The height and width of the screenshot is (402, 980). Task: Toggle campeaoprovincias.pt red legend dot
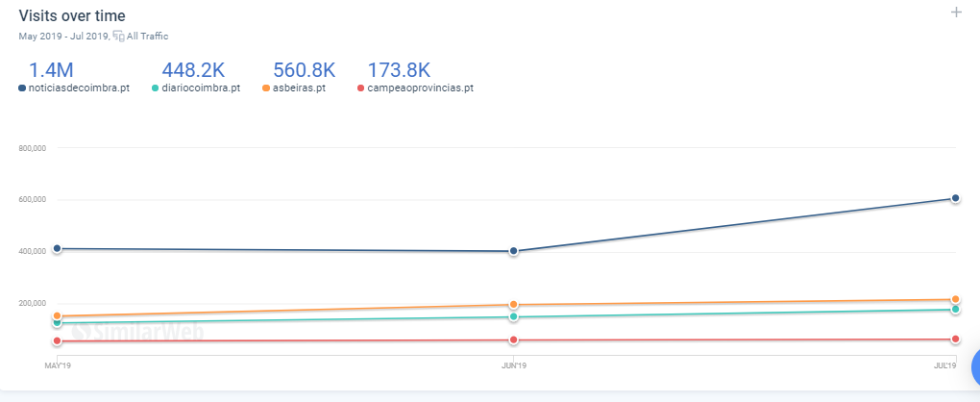coord(360,88)
